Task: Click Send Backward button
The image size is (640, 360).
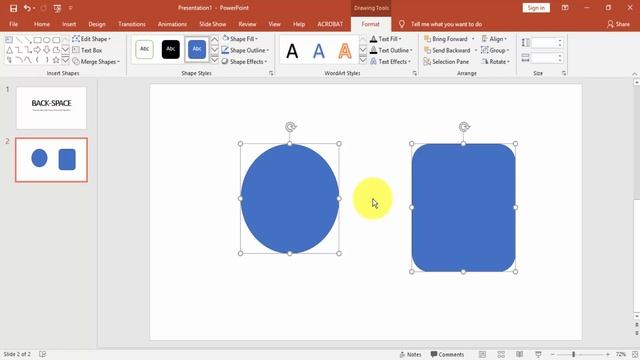Action: point(447,50)
